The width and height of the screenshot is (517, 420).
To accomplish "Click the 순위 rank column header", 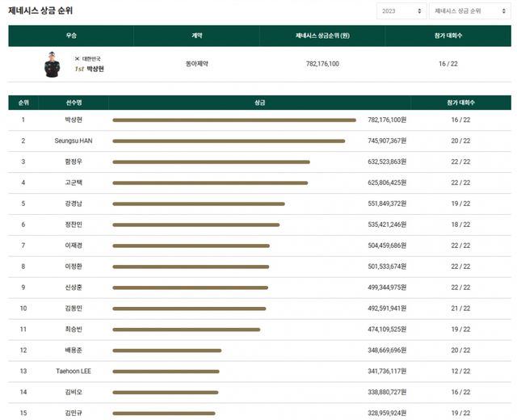I will pos(23,103).
